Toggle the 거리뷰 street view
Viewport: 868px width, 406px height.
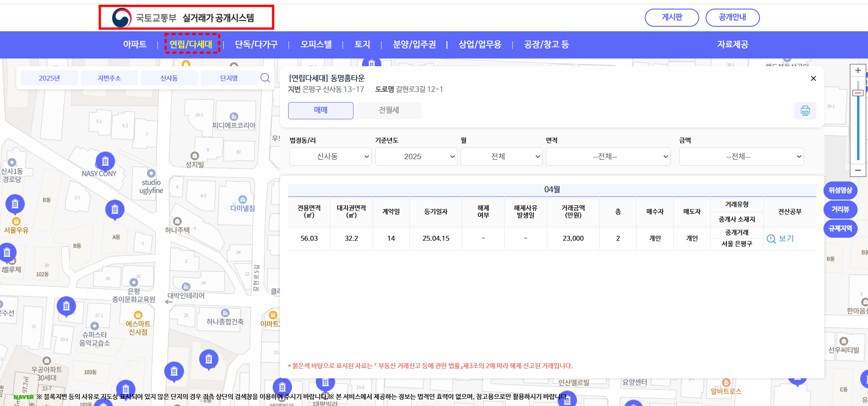840,209
